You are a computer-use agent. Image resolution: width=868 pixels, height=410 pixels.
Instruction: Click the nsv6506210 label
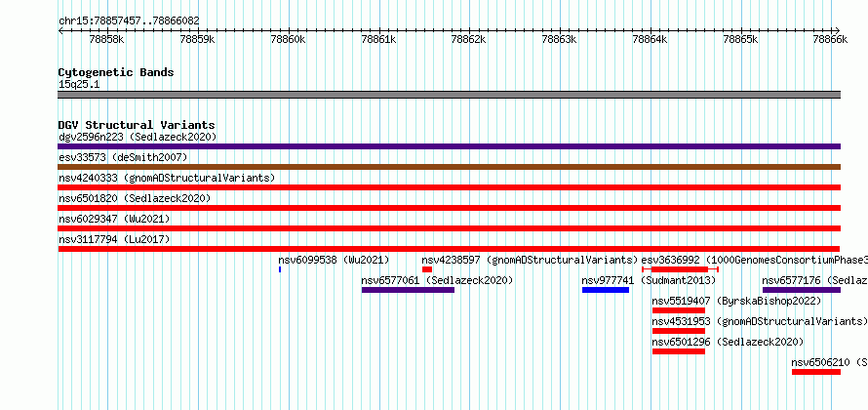pos(829,362)
